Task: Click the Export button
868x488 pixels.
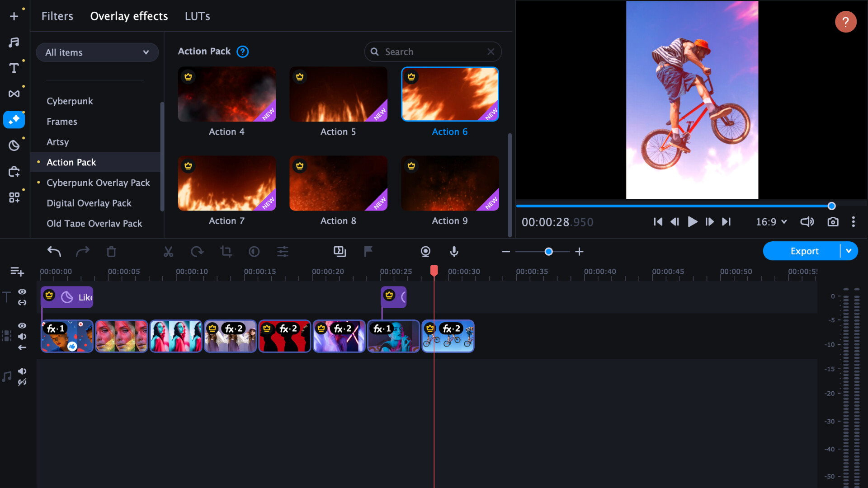Action: [805, 251]
